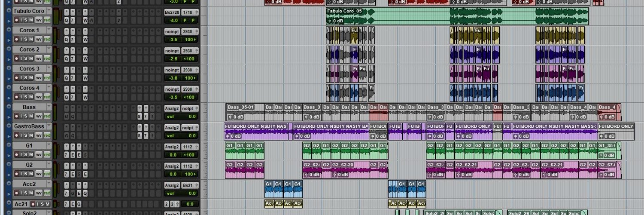644x215 pixels.
Task: Select the G2_62-20 clip on G2 track
Action: click(350, 170)
